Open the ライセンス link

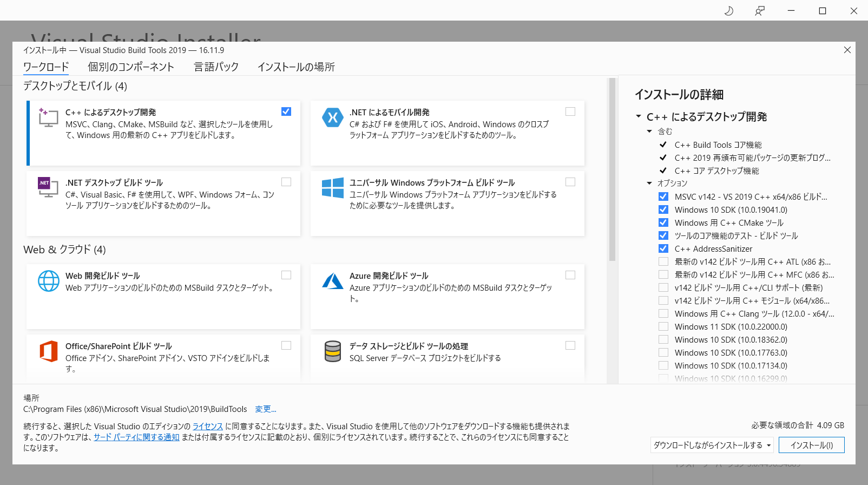pos(208,427)
